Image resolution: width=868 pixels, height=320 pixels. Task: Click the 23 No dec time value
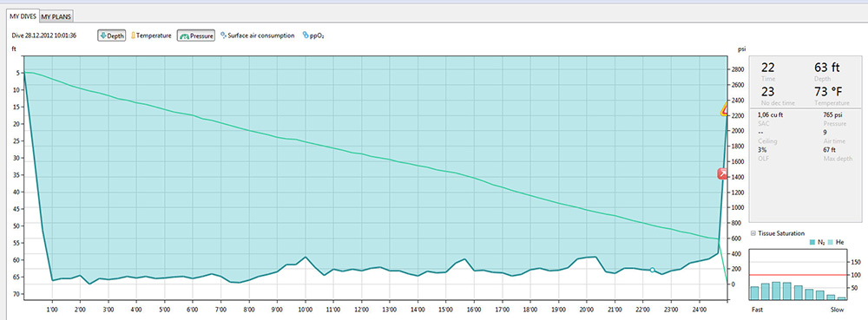[x=768, y=92]
